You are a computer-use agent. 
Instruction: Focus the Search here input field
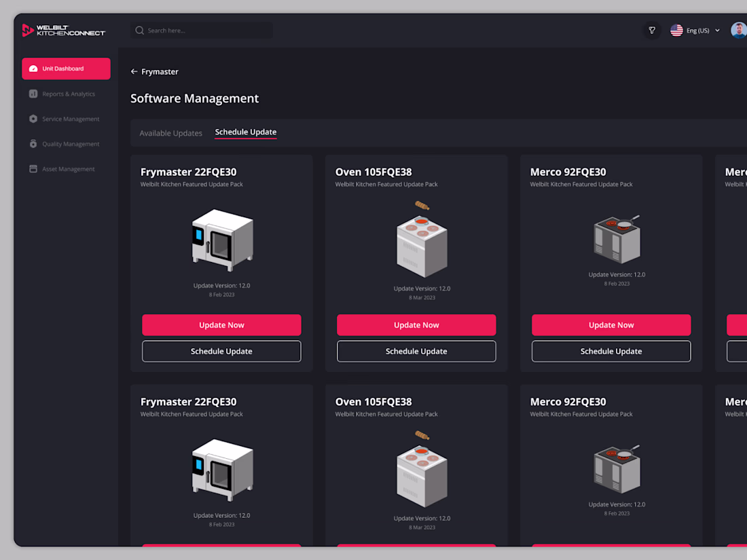point(202,31)
